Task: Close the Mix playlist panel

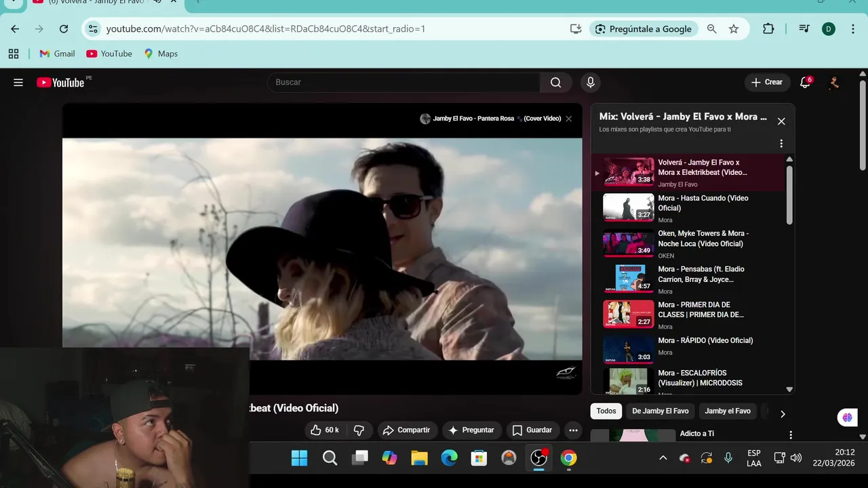Action: click(781, 121)
